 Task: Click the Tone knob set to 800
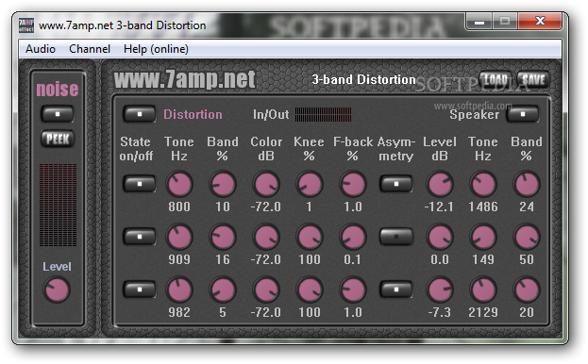click(x=179, y=184)
